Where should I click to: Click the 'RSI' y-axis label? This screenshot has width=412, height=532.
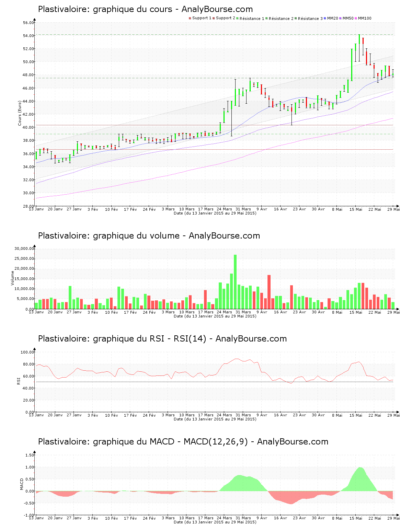coord(19,381)
